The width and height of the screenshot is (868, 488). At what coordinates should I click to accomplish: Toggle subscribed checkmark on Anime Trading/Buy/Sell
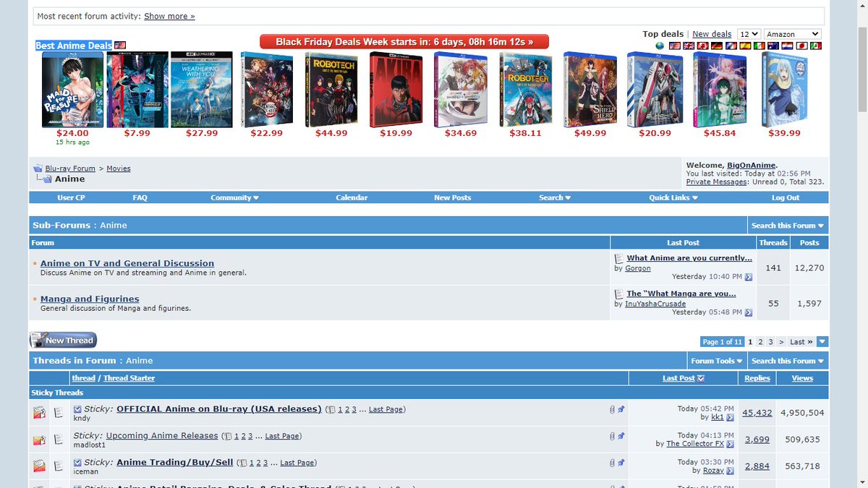pyautogui.click(x=77, y=463)
